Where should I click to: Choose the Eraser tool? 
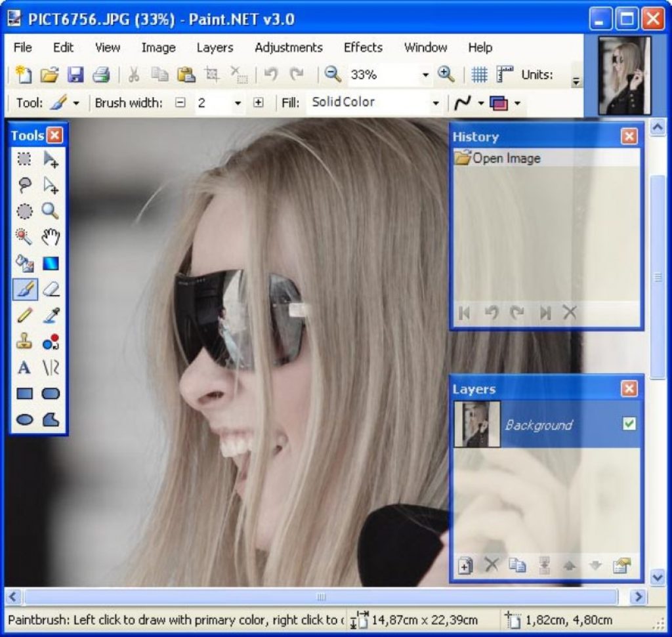click(x=51, y=289)
